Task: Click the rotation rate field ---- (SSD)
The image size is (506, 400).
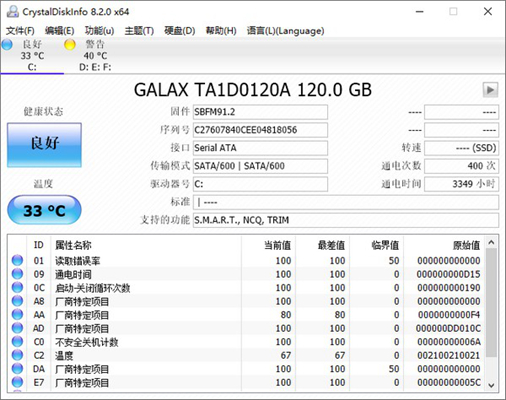Action: click(461, 148)
